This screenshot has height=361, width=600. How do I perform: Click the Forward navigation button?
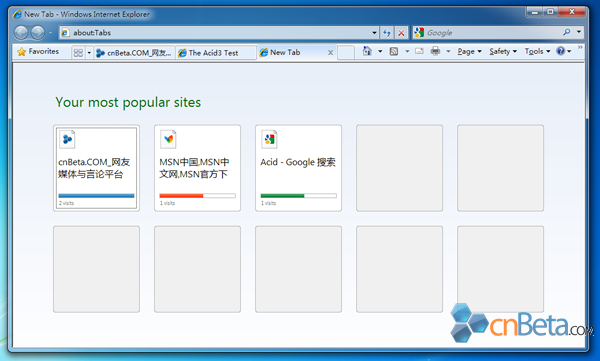(38, 33)
